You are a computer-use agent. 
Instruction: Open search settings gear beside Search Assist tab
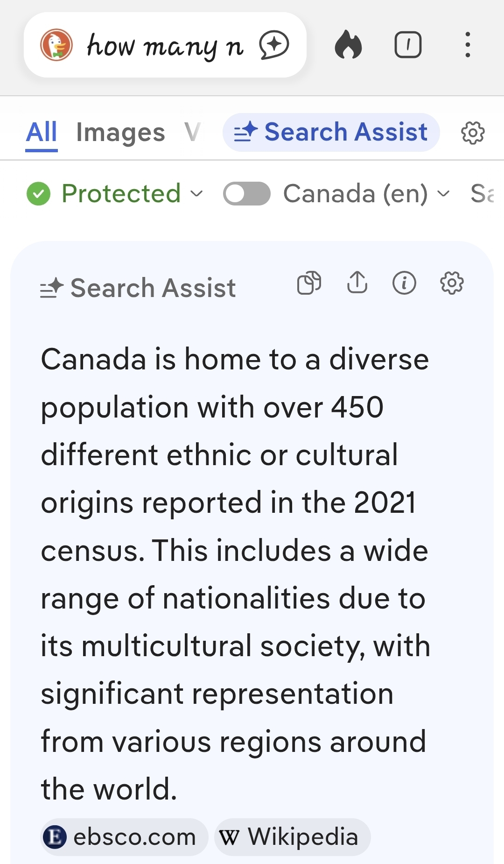[473, 133]
